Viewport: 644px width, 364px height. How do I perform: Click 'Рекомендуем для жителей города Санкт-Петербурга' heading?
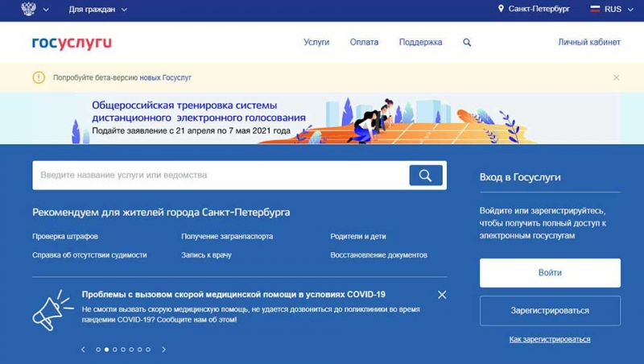point(161,213)
